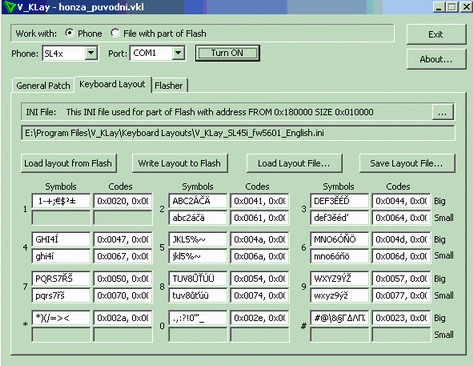Click star key codes field 0x002a
The height and width of the screenshot is (366, 473).
click(123, 318)
